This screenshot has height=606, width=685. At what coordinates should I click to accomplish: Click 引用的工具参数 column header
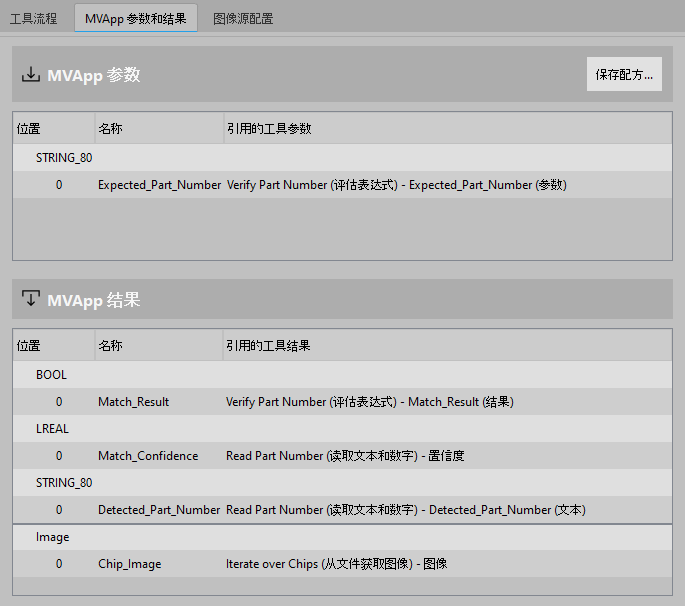(x=269, y=129)
